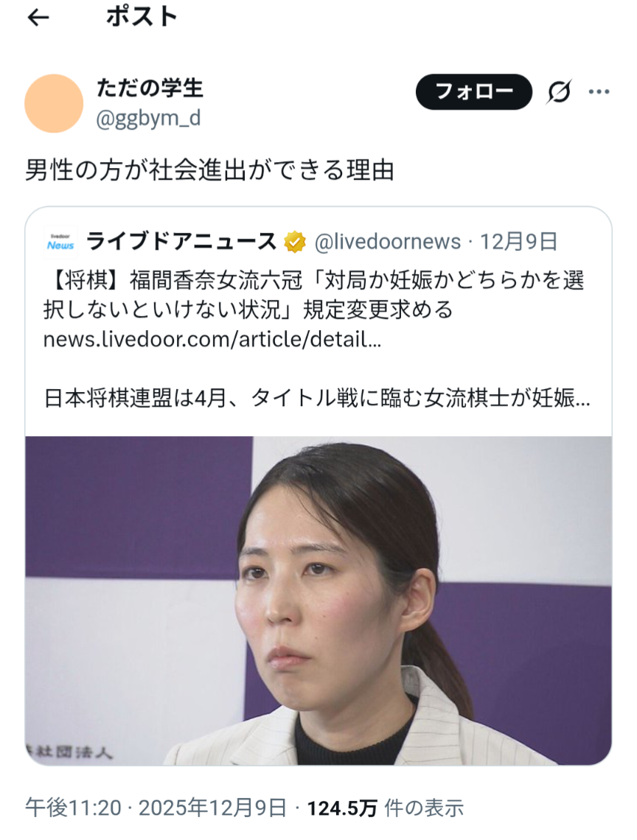Tap the Livedoor News logo icon
This screenshot has height=840, width=637.
60,242
